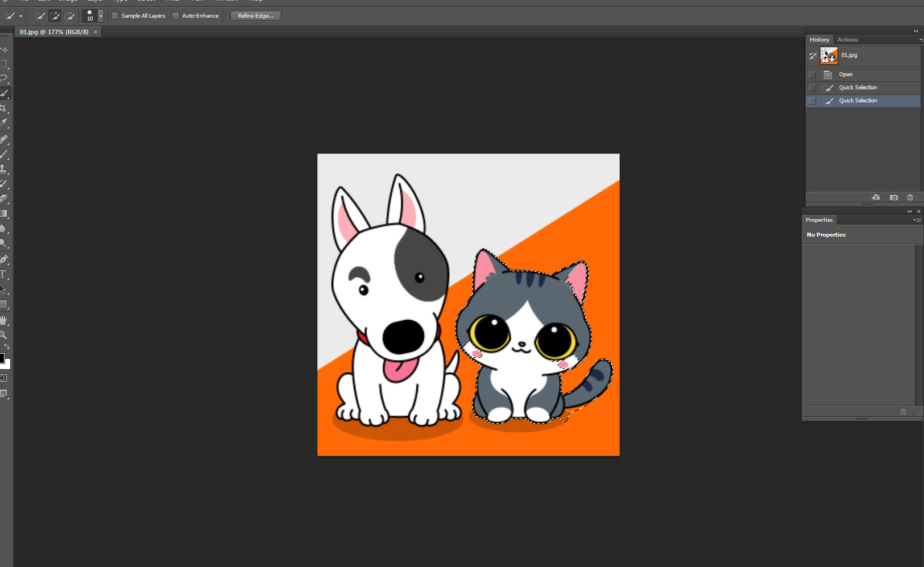The image size is (924, 567).
Task: Open the Properties panel flyout menu
Action: click(x=917, y=220)
